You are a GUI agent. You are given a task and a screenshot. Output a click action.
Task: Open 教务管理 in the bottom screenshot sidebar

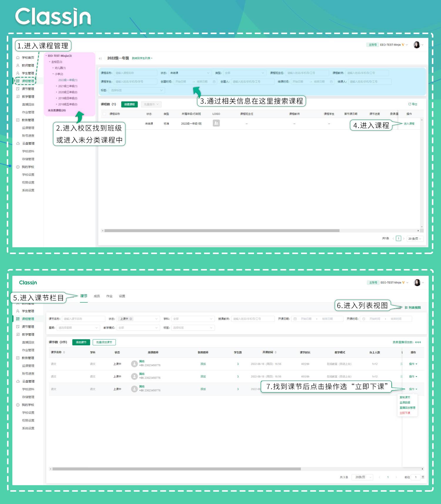click(x=25, y=358)
